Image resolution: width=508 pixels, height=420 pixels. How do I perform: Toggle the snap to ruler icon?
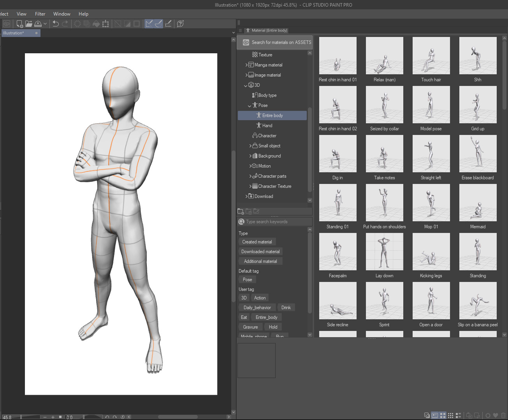[149, 24]
